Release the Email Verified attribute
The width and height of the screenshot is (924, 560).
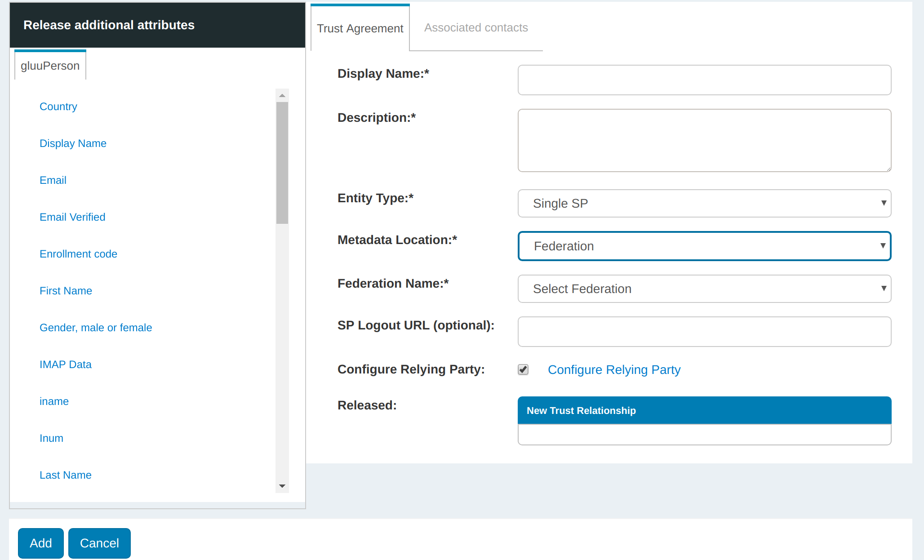tap(72, 217)
